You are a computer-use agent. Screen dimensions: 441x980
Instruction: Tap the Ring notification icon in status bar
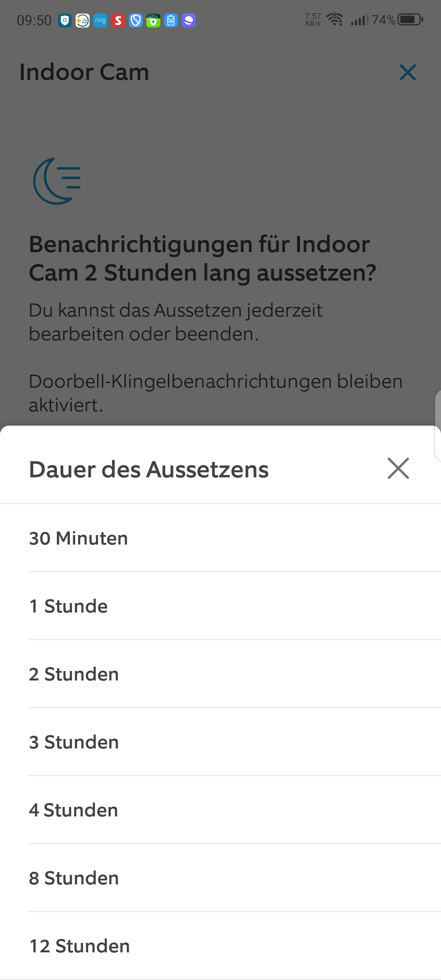tap(100, 21)
